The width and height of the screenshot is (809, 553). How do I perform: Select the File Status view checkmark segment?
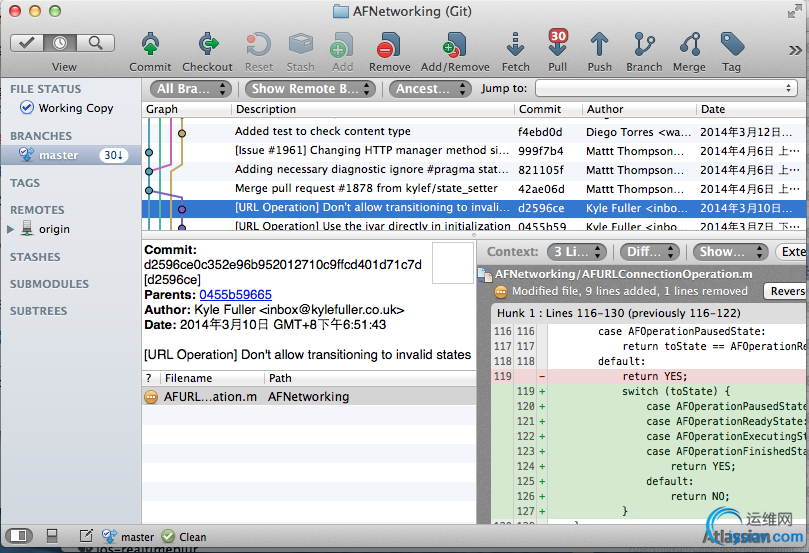click(27, 43)
